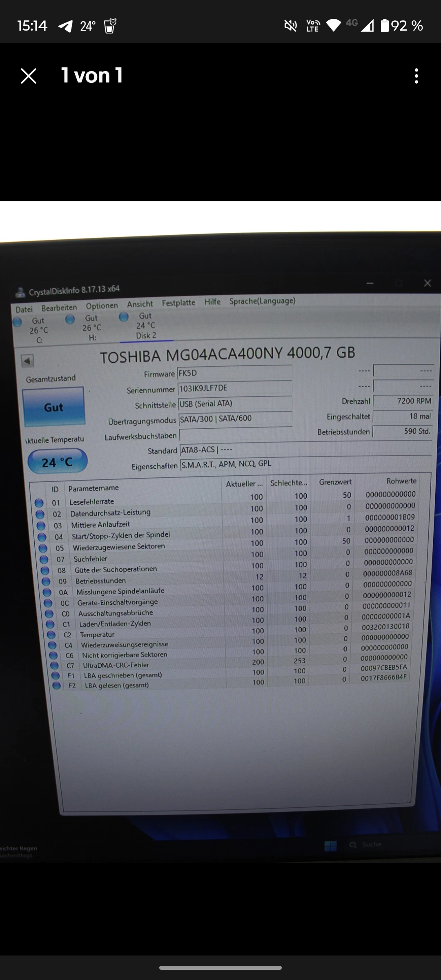Select the Disk 2 tab
441x980 pixels.
pos(146,326)
